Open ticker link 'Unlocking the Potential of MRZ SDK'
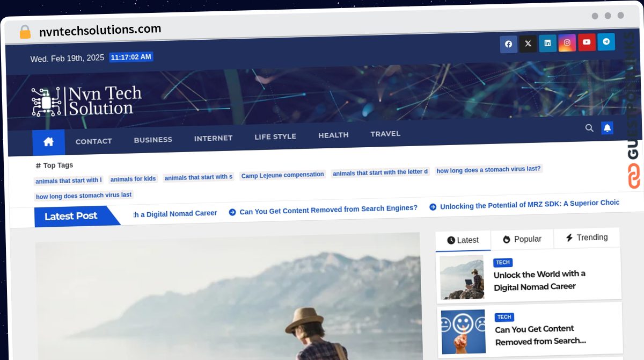 pos(523,204)
